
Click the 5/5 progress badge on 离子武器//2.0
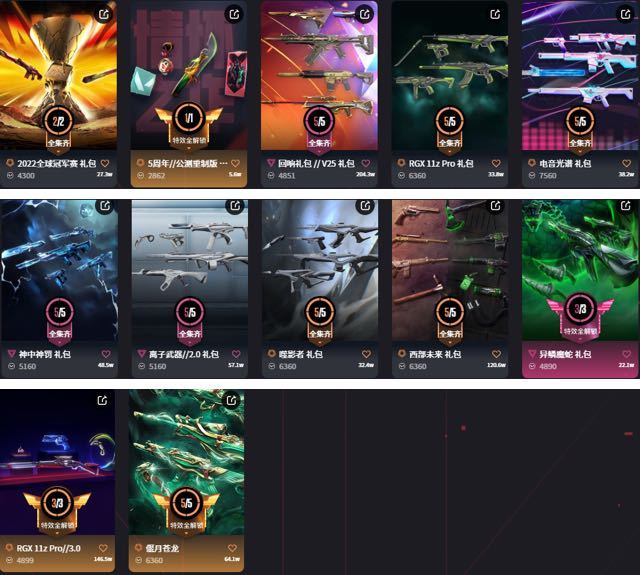pos(189,312)
